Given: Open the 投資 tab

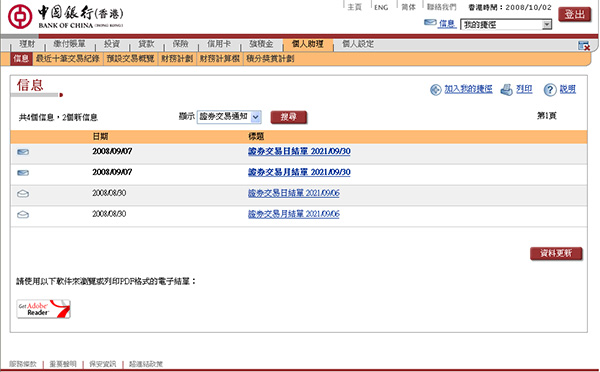Looking at the screenshot, I should click(x=112, y=44).
